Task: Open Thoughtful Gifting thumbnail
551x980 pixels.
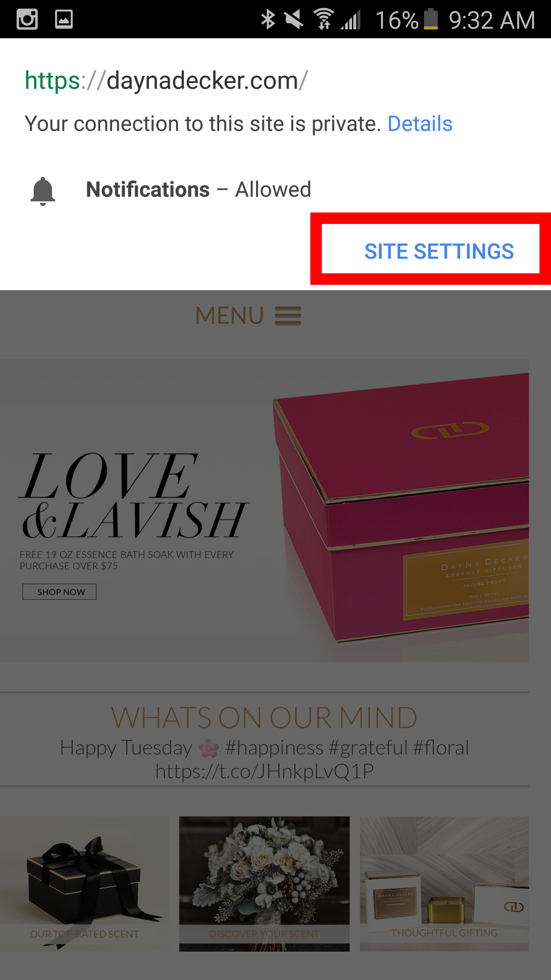Action: click(444, 884)
